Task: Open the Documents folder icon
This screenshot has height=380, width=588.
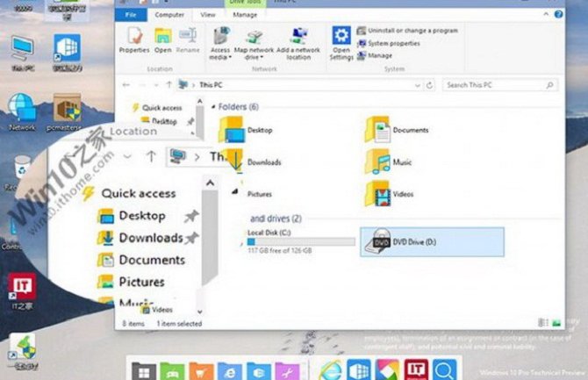Action: (x=377, y=130)
